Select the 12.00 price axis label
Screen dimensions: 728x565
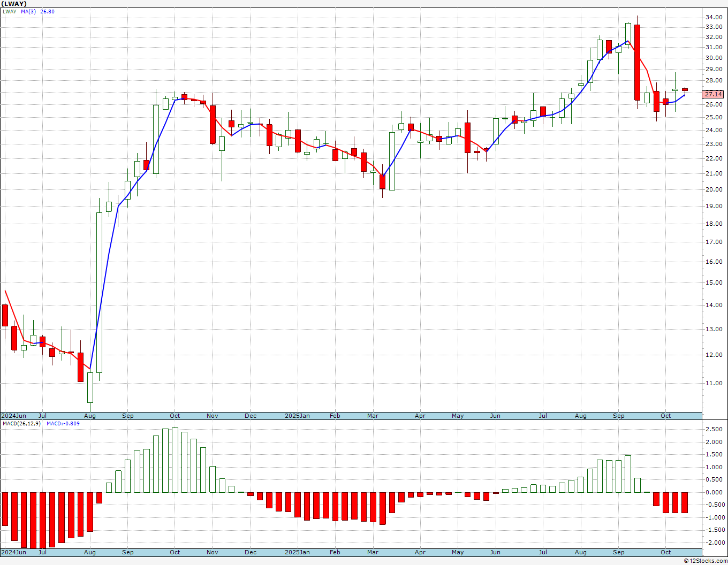(x=713, y=355)
